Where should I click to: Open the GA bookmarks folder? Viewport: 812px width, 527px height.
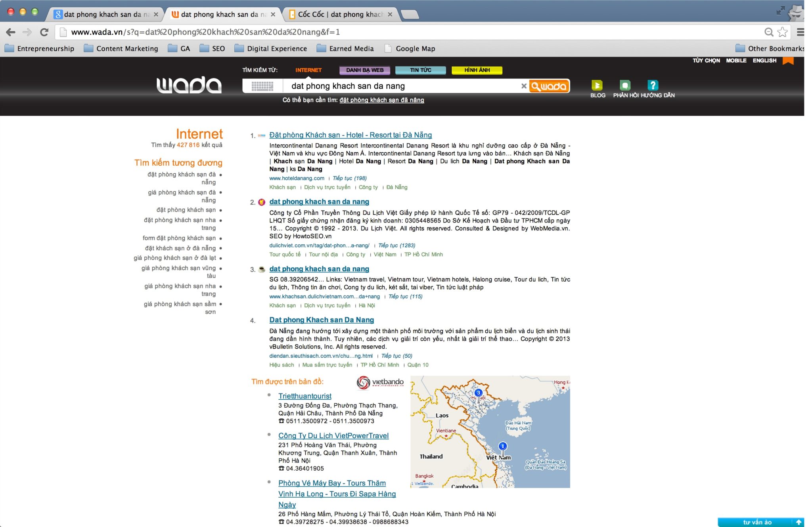tap(179, 48)
